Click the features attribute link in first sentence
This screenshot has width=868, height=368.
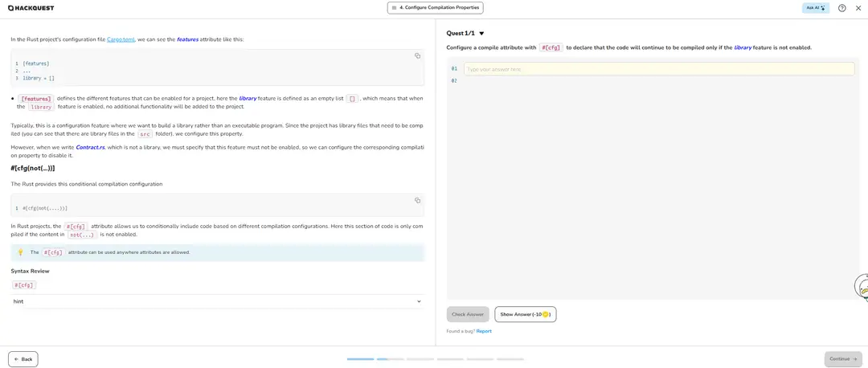click(x=187, y=39)
